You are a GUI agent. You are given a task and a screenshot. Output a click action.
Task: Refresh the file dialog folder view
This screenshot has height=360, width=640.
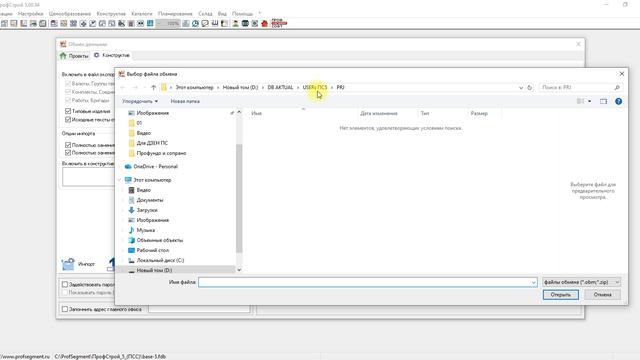[x=529, y=87]
